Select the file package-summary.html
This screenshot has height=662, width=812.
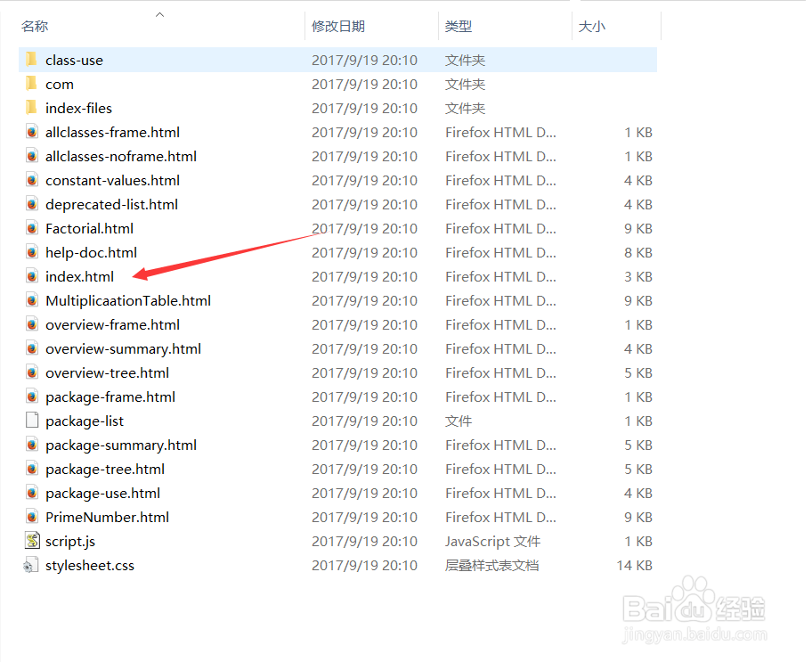pyautogui.click(x=121, y=445)
